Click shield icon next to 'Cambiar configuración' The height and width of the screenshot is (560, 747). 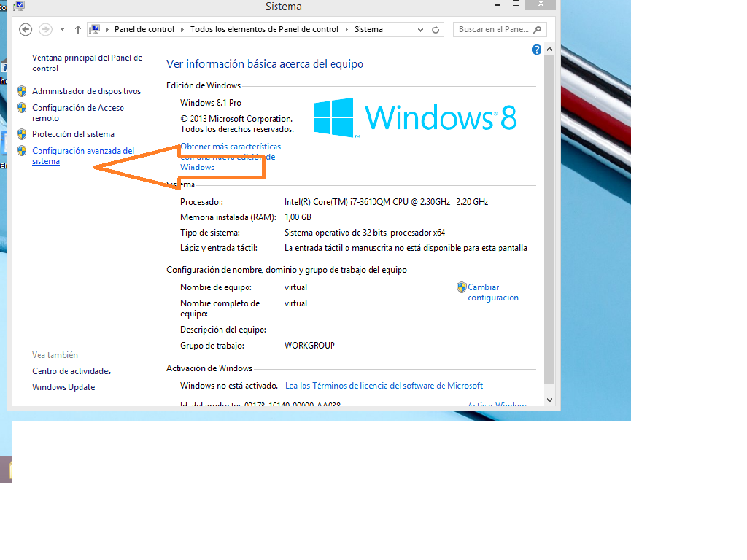click(462, 287)
